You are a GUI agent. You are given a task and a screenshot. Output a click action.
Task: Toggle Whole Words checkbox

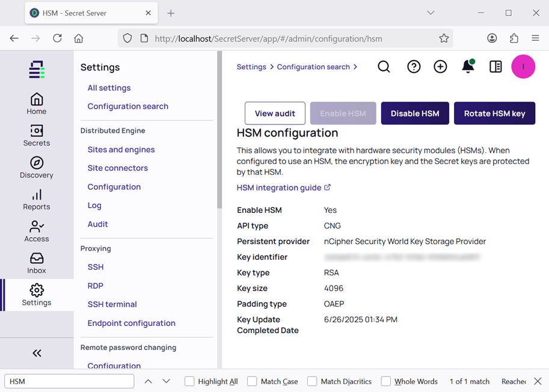386,381
